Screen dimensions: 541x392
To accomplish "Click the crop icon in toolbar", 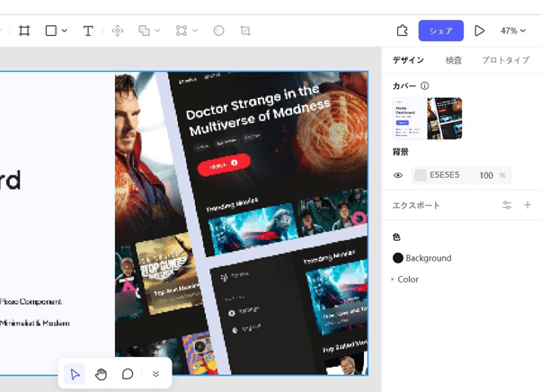I will click(x=245, y=31).
